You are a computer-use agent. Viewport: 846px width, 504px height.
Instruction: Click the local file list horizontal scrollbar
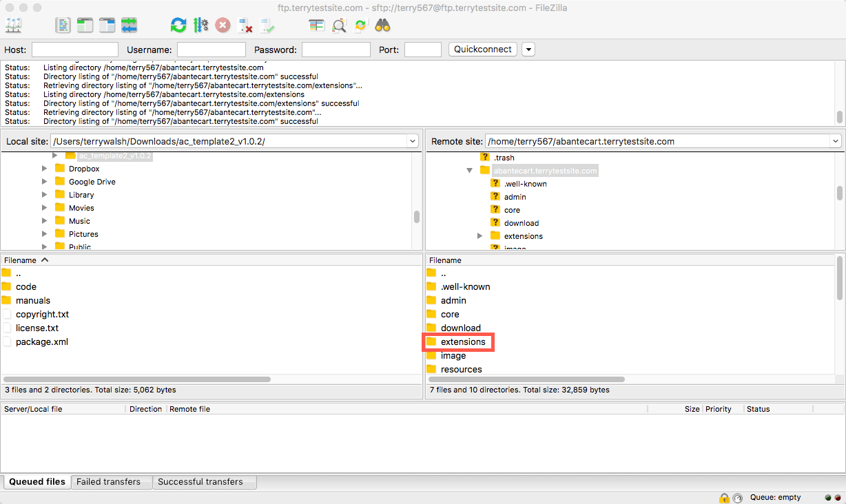click(137, 379)
